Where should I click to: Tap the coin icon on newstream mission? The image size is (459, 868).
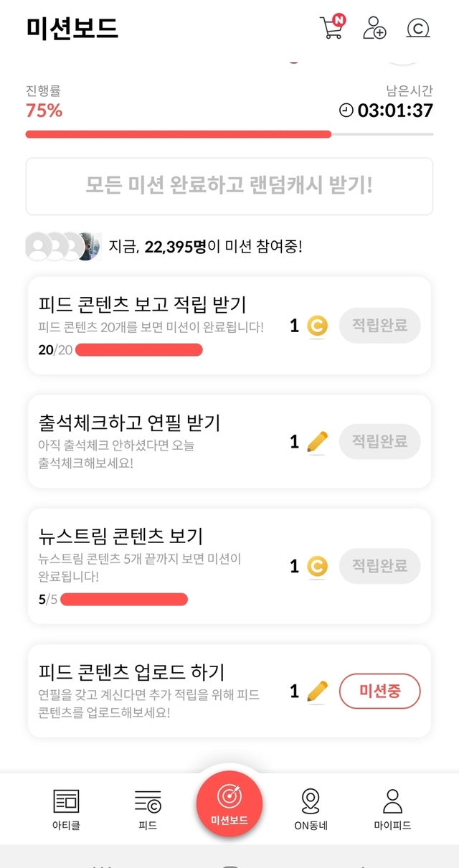[317, 567]
